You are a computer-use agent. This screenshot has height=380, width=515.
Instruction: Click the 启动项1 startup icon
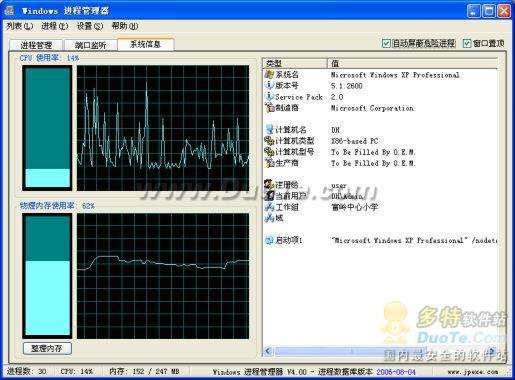pos(269,240)
